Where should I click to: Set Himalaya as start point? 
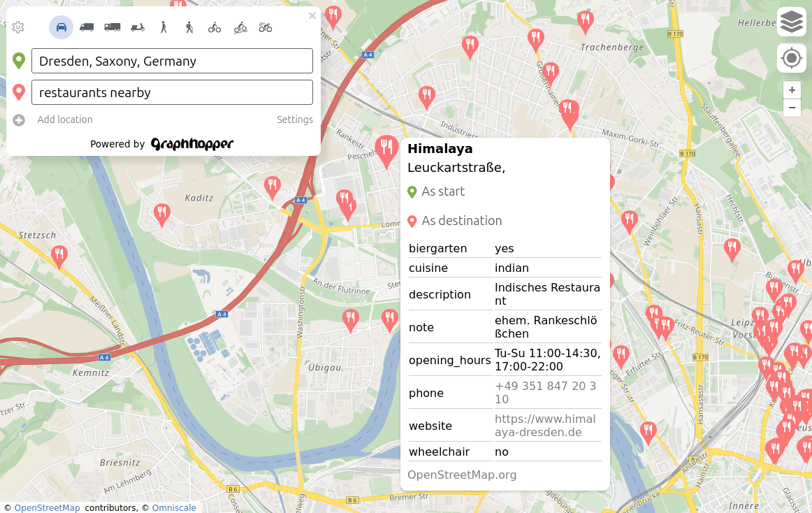[x=442, y=192]
